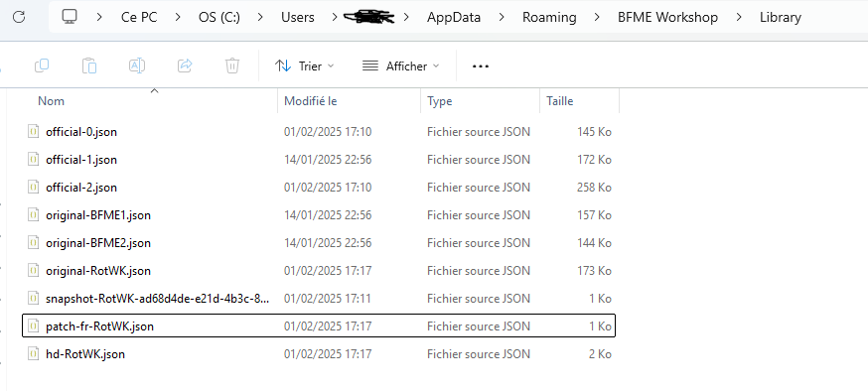The image size is (868, 391).
Task: Open the three-dots more options menu
Action: click(x=481, y=66)
